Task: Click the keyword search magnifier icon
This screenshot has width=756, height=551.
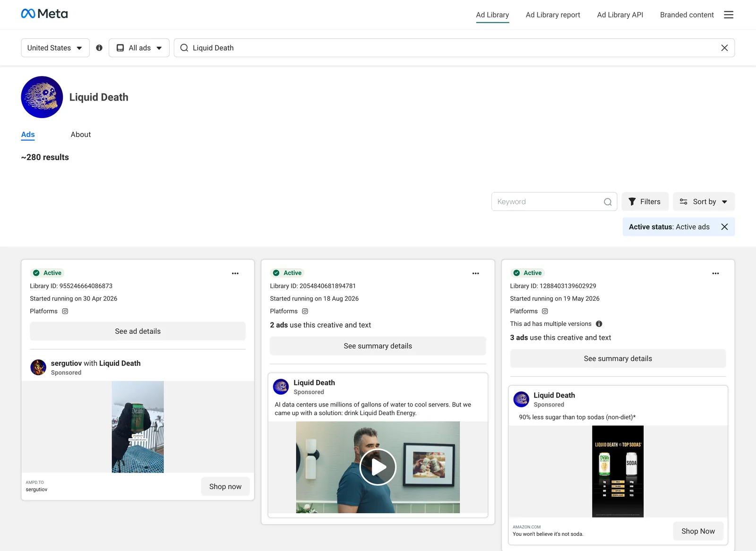Action: pyautogui.click(x=608, y=202)
